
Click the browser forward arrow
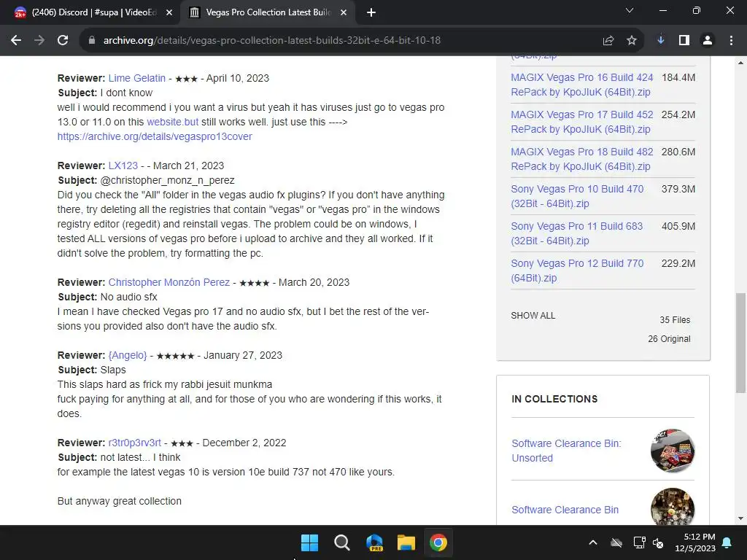(39, 41)
